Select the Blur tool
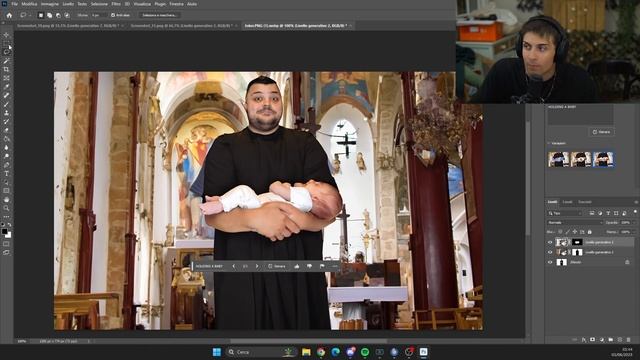Screen dimensions: 640x360 (6, 147)
